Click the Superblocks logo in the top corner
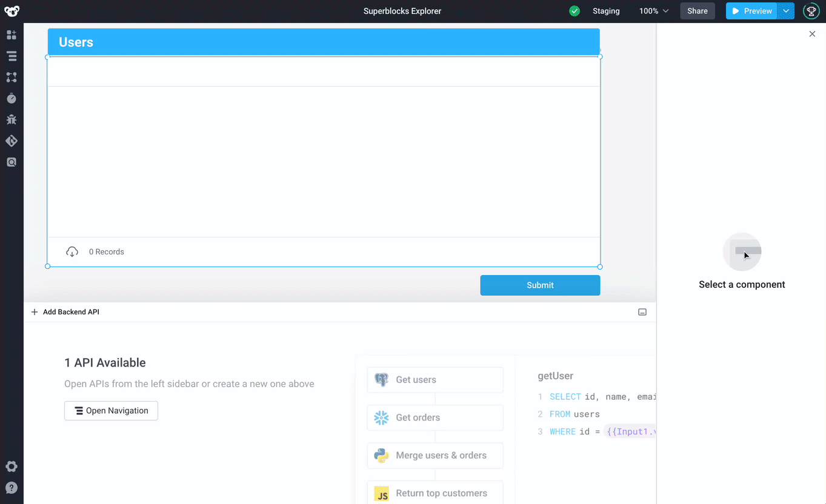Viewport: 826px width, 504px height. [11, 10]
